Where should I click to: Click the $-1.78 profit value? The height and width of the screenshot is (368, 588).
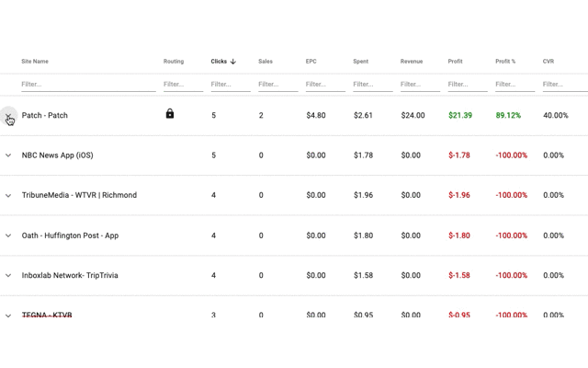459,155
